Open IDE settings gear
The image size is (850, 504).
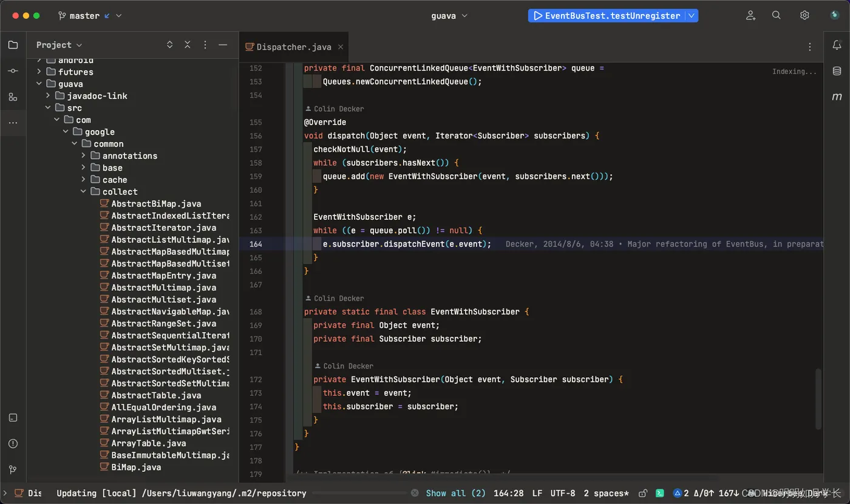[804, 16]
